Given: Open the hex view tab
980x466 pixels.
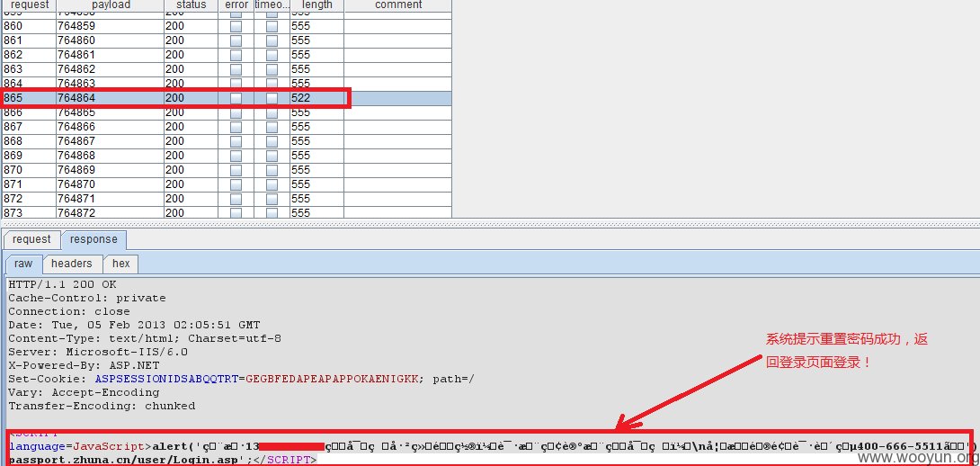Looking at the screenshot, I should (121, 264).
